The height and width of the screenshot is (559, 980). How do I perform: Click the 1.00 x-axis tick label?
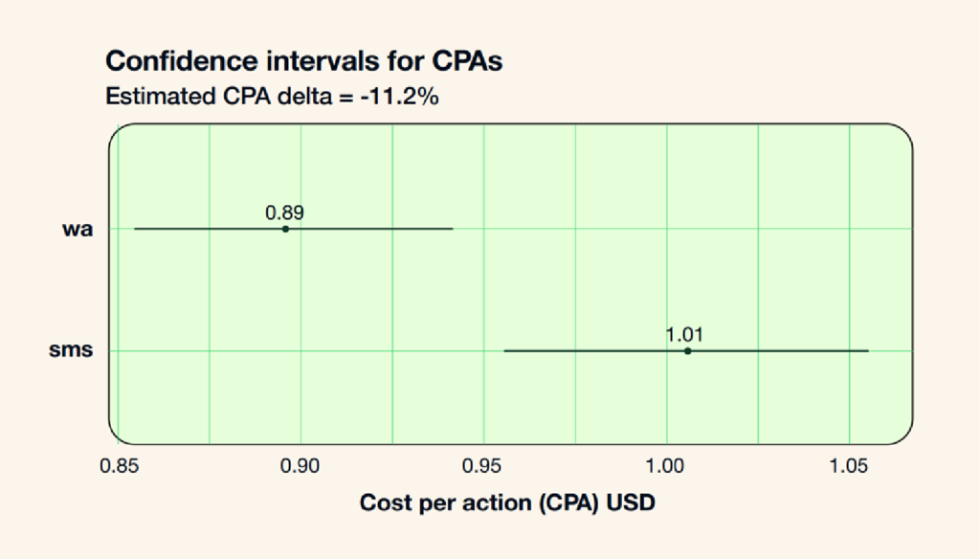coord(666,466)
